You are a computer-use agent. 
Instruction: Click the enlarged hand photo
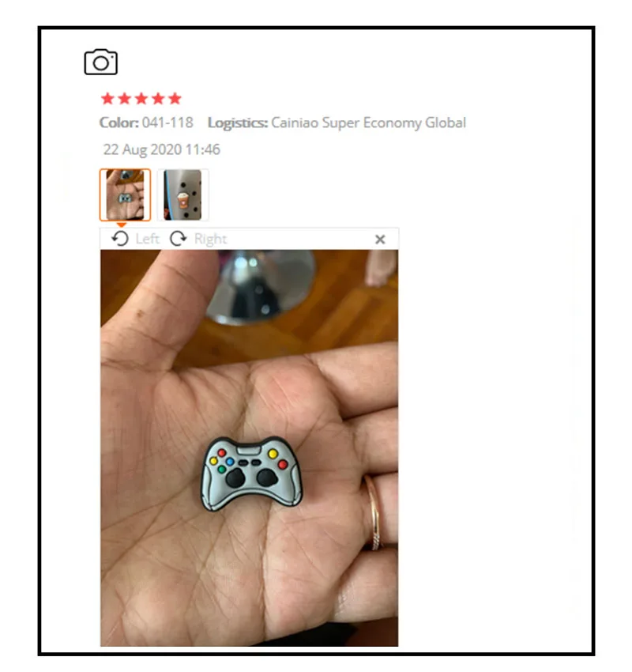(x=249, y=447)
